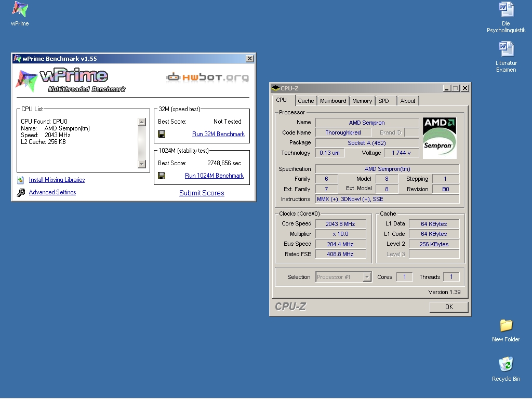Click the AMD Sempron logo in CPU-Z
This screenshot has height=399, width=532.
440,138
